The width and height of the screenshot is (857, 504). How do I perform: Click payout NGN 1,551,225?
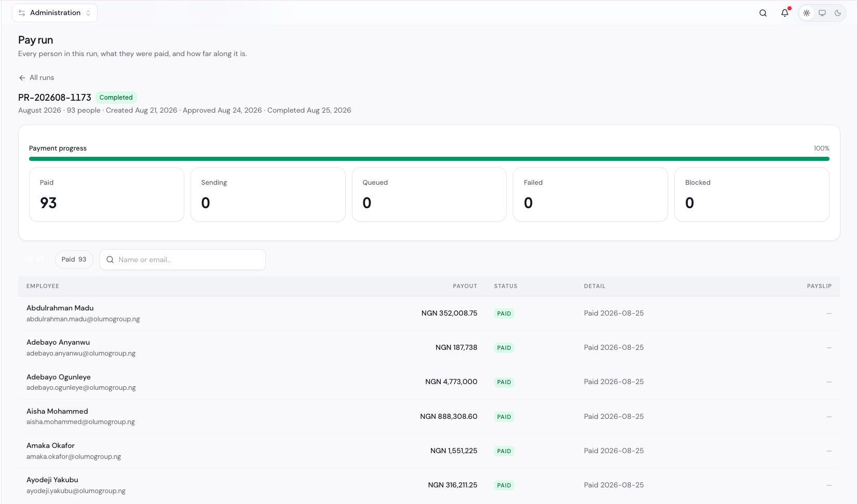pos(454,451)
